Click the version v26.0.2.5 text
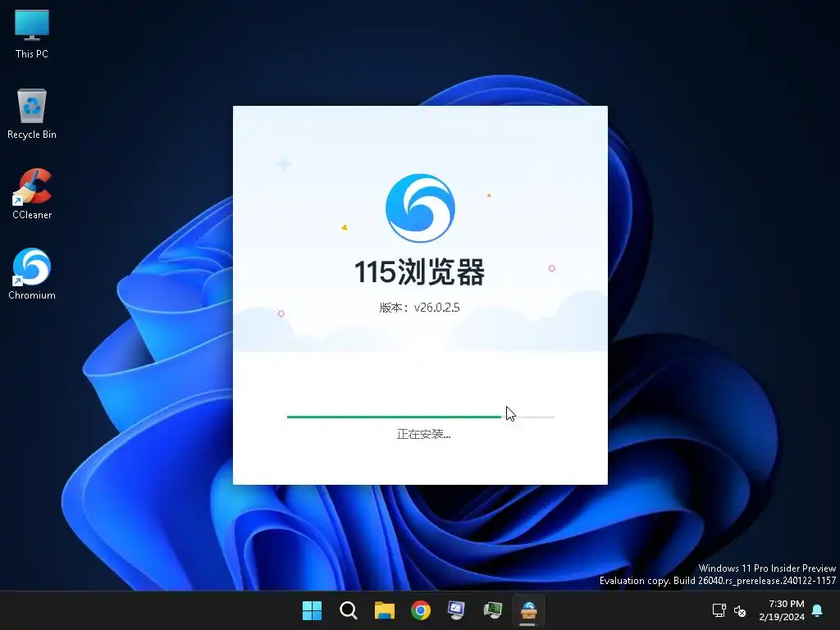Viewport: 840px width, 630px height. click(x=419, y=308)
